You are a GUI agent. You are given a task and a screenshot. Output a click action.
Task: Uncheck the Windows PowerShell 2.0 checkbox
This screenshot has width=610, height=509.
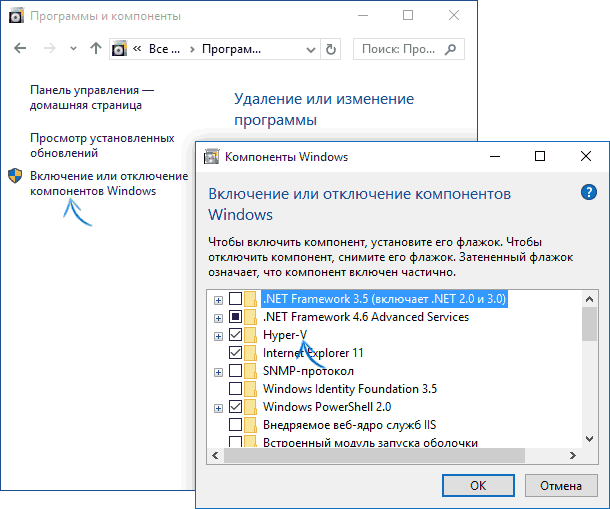tap(235, 407)
